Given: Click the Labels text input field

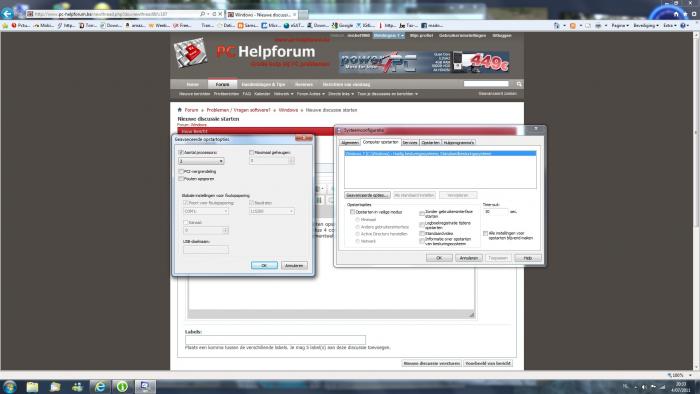Looking at the screenshot, I should tap(275, 340).
